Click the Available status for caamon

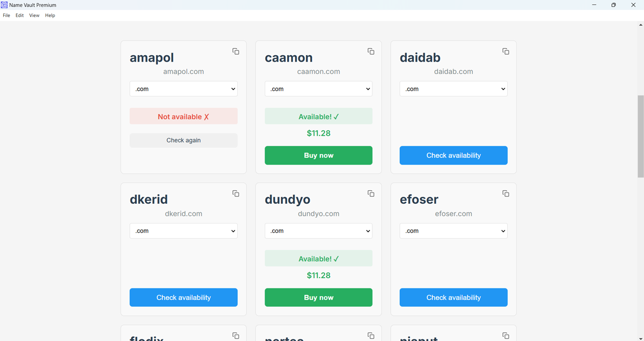pyautogui.click(x=318, y=116)
